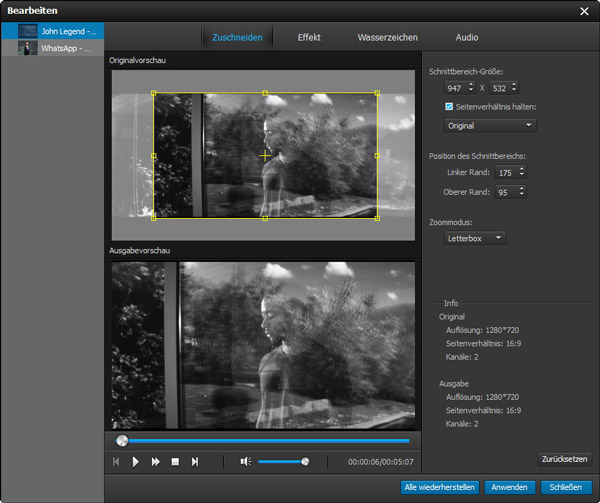Decrease Linker Rand value
Screen dimensions: 600x503
[522, 174]
